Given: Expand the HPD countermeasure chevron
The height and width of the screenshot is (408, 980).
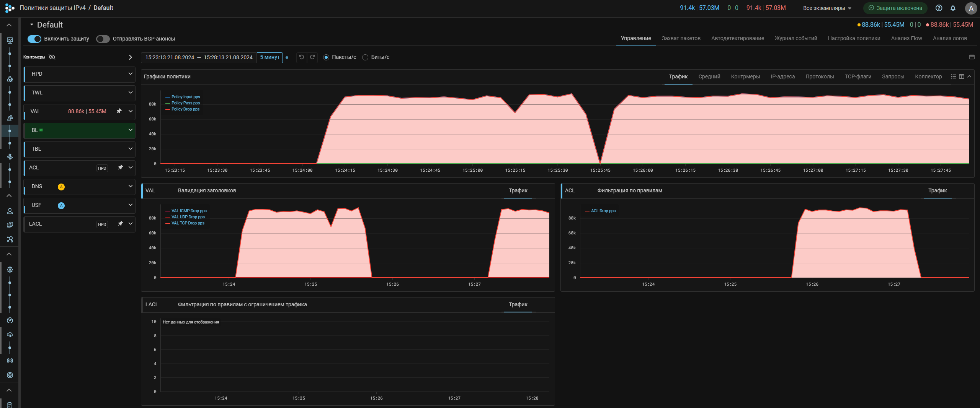Looking at the screenshot, I should 131,74.
